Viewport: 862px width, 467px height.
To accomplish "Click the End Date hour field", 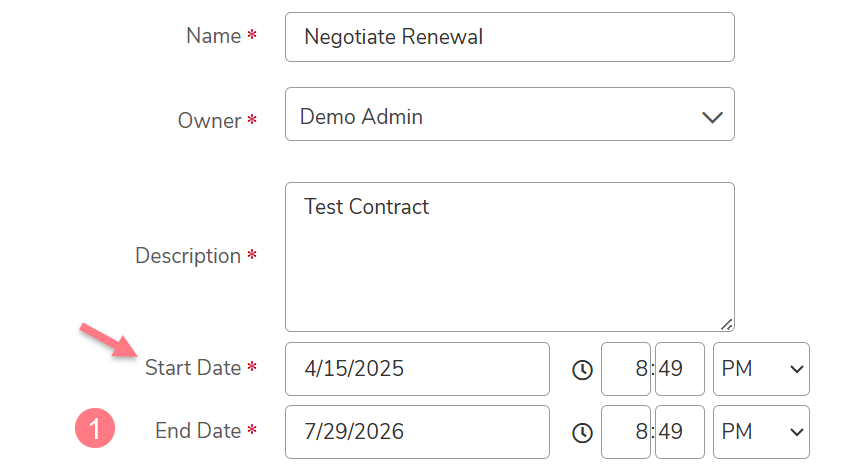I will (626, 432).
